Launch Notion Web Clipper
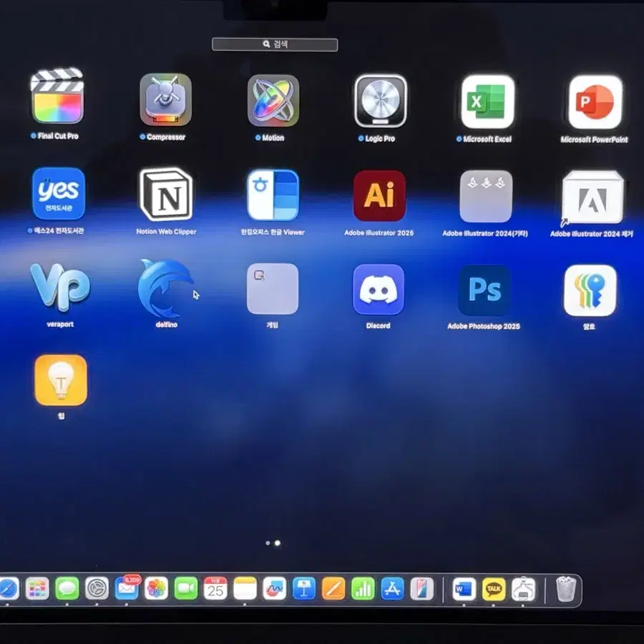The width and height of the screenshot is (644, 644). pyautogui.click(x=166, y=194)
